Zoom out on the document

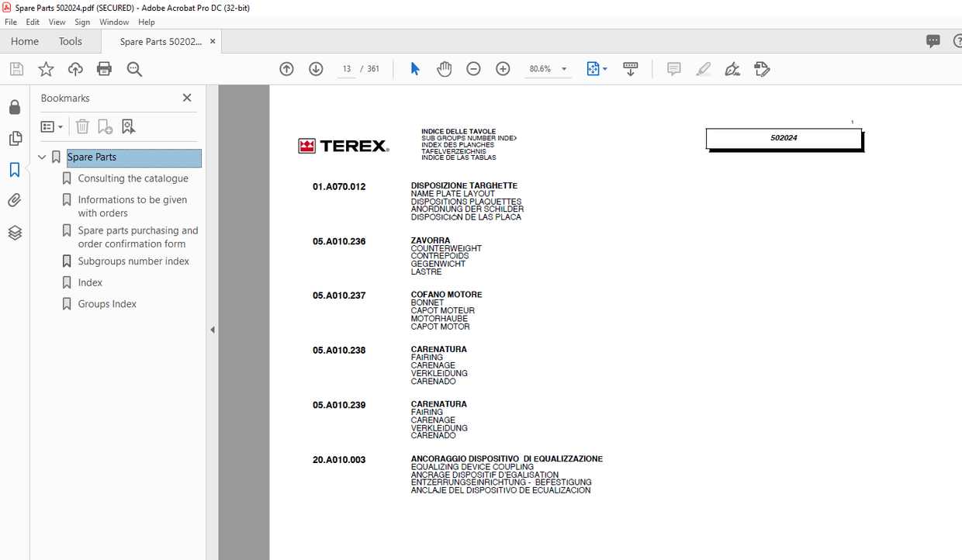point(473,68)
